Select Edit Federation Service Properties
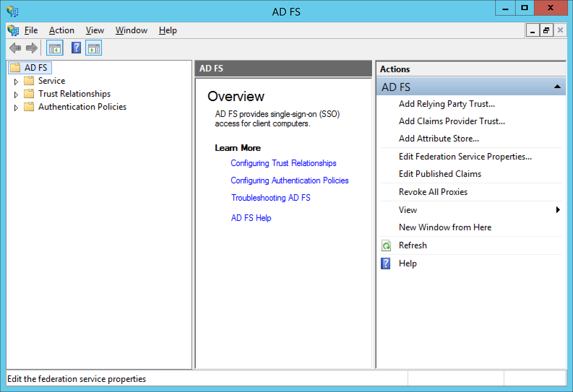This screenshot has width=573, height=392. 465,157
